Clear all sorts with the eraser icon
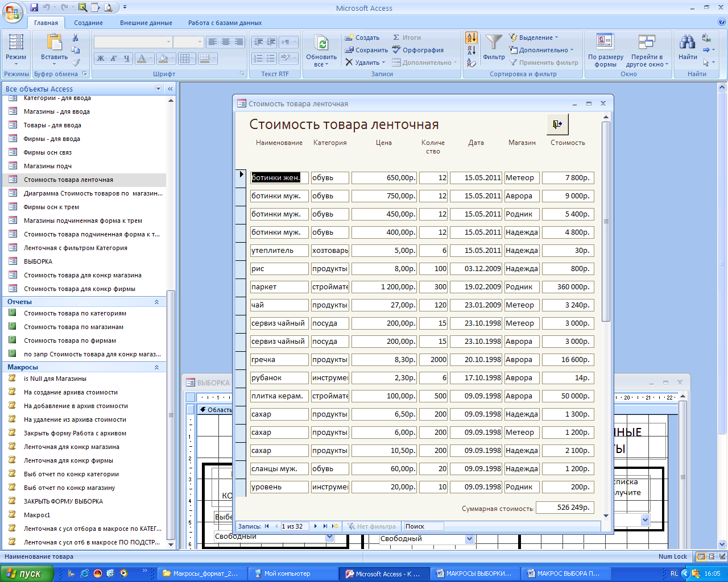This screenshot has height=582, width=728. point(471,63)
